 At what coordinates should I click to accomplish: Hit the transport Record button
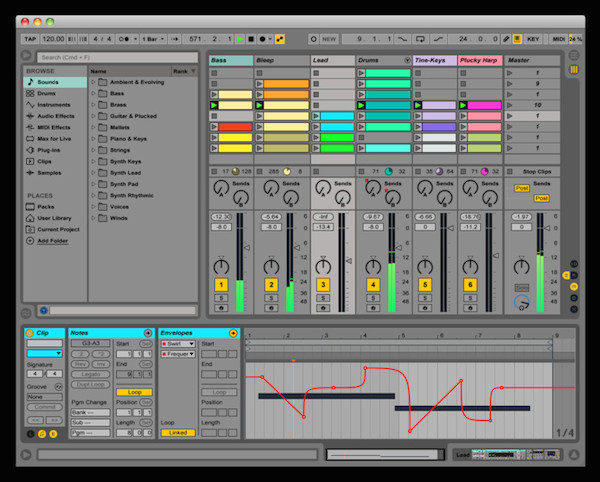click(263, 39)
